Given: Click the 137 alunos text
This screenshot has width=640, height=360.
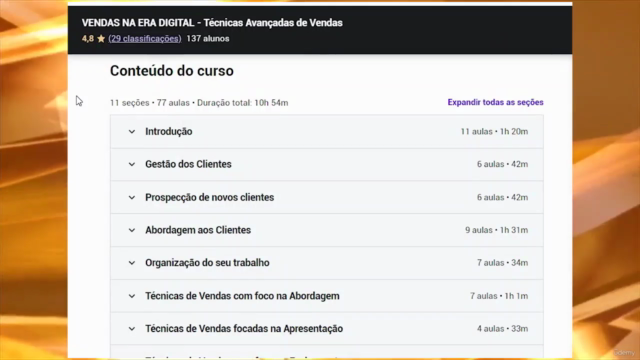Looking at the screenshot, I should coord(208,39).
